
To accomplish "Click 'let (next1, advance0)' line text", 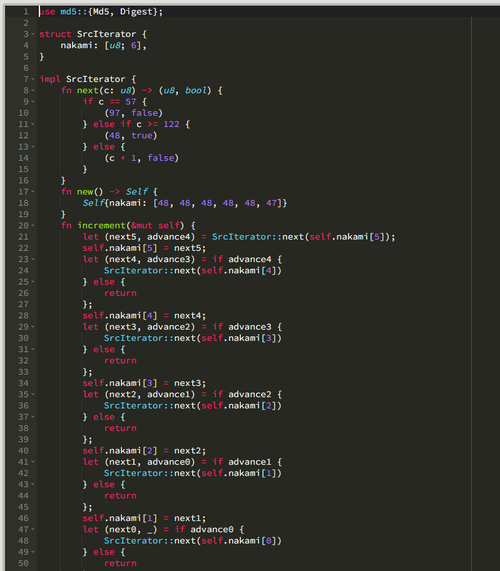I will click(182, 462).
